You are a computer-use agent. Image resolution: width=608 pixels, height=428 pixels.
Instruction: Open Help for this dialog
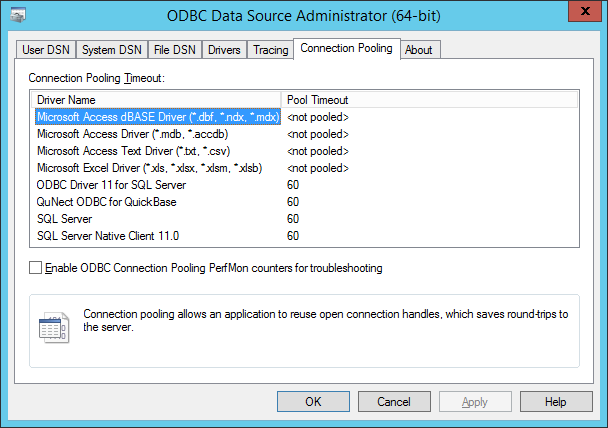556,401
